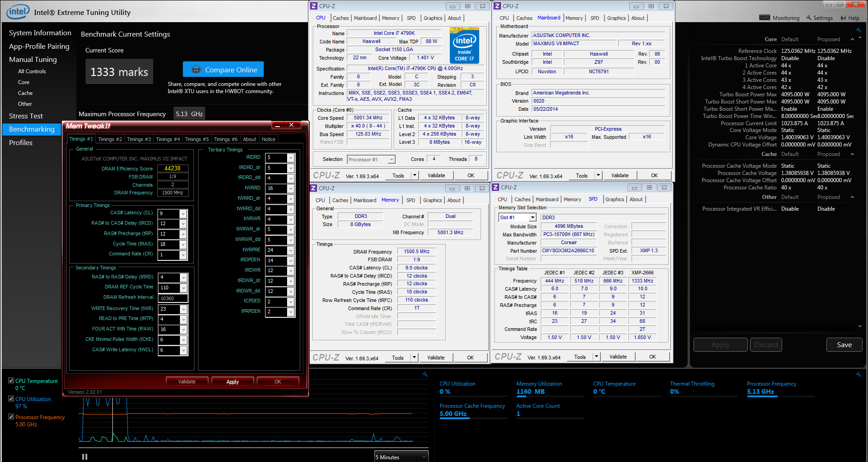This screenshot has height=462, width=868.
Task: Click the CPU-Z icon of Mainboard window
Action: pos(497,6)
